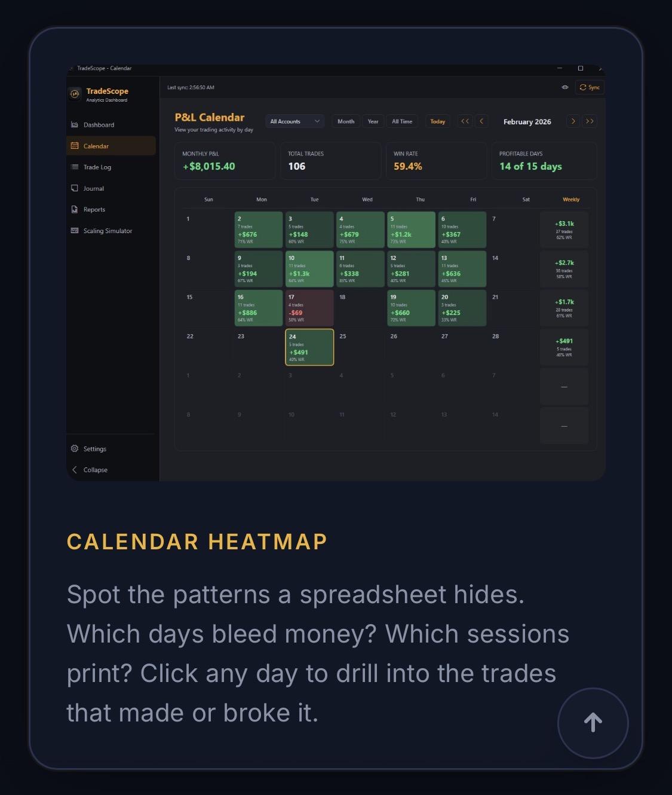Click the Dashboard icon in sidebar
Screen dimensions: 672x795
pos(75,125)
